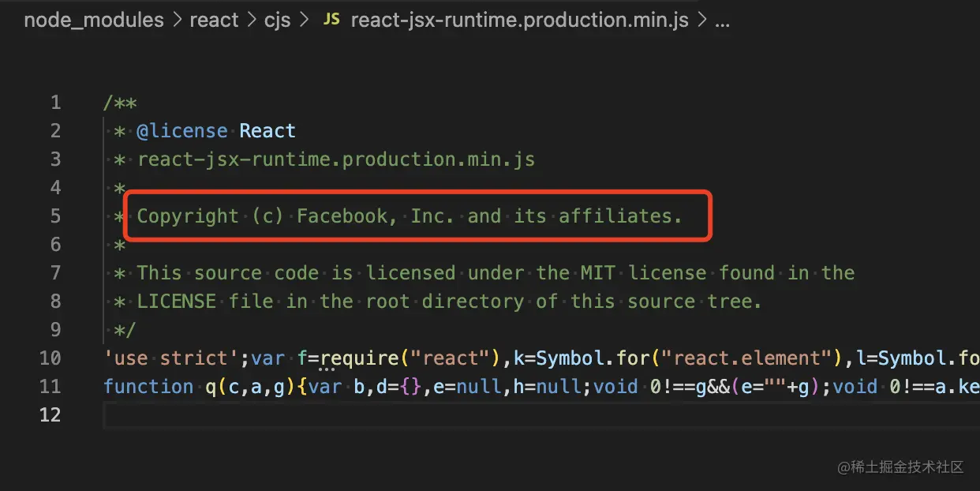
Task: Click the word 'React' after @license
Action: (267, 131)
